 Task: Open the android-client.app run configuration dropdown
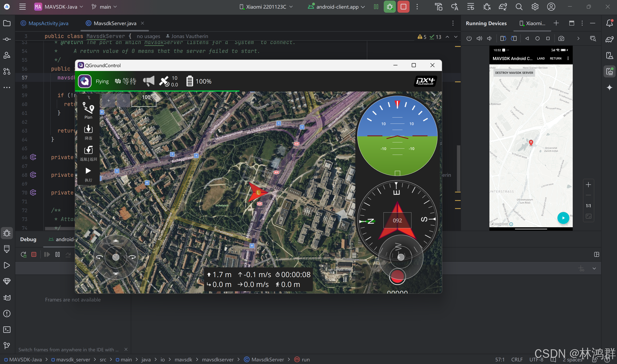336,7
